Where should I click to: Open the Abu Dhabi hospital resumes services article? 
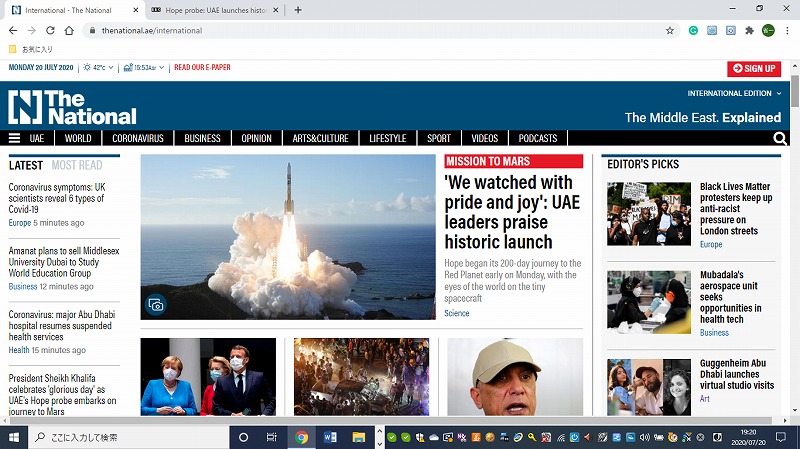[62, 326]
